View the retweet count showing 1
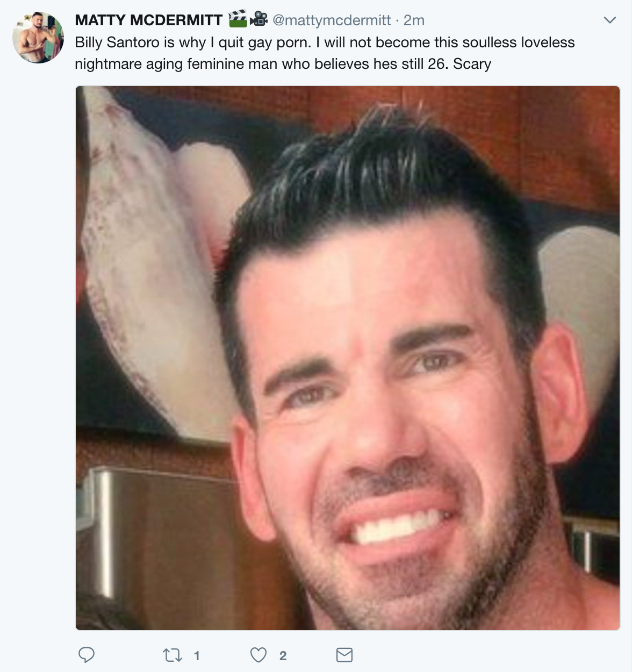632x672 pixels. [197, 655]
